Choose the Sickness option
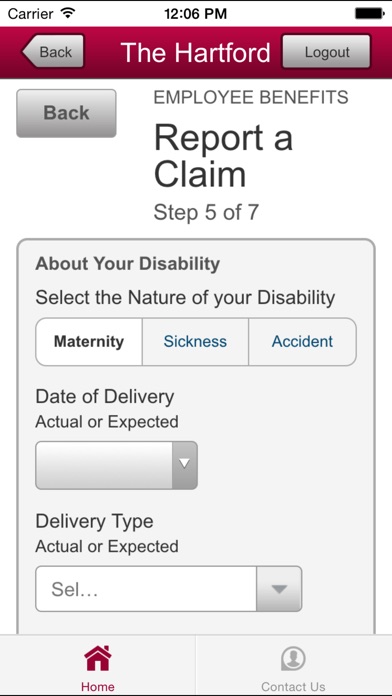 coord(195,342)
